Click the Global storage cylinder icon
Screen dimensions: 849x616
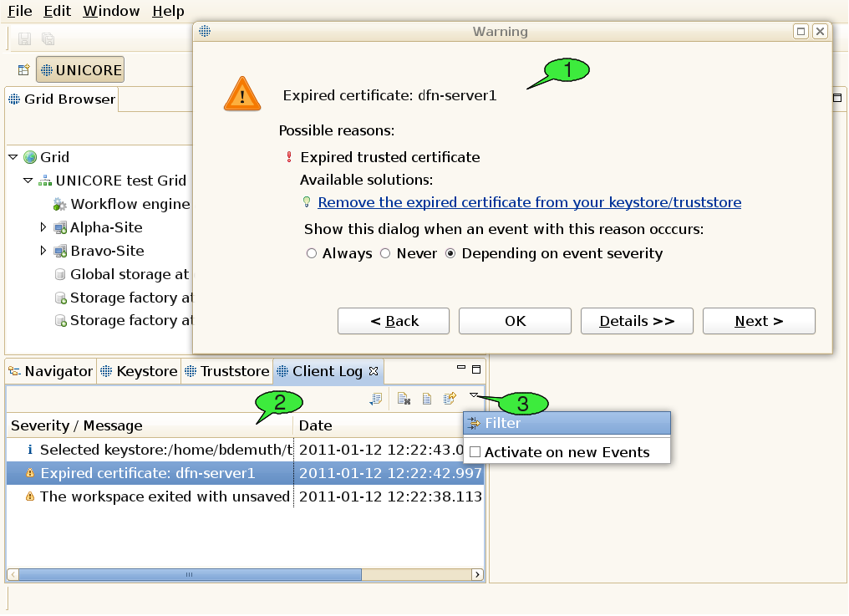point(60,274)
